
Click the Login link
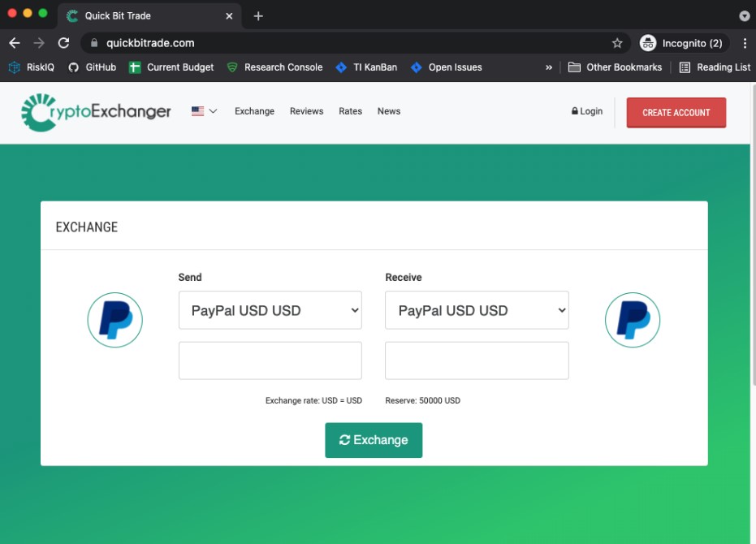[587, 111]
